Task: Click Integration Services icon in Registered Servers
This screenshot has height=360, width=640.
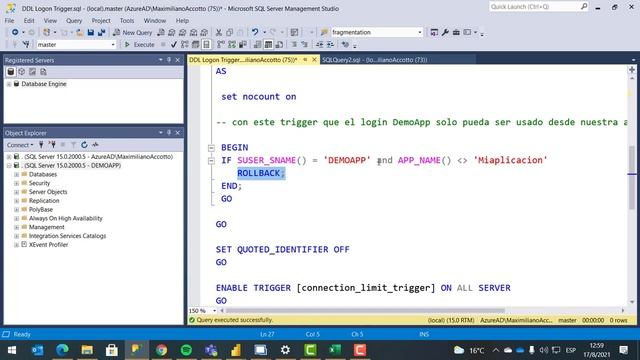Action: tap(43, 72)
